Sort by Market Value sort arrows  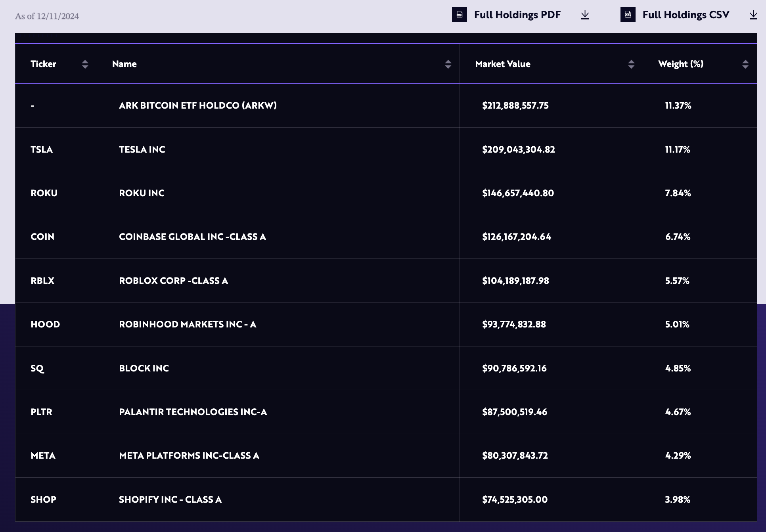[631, 64]
